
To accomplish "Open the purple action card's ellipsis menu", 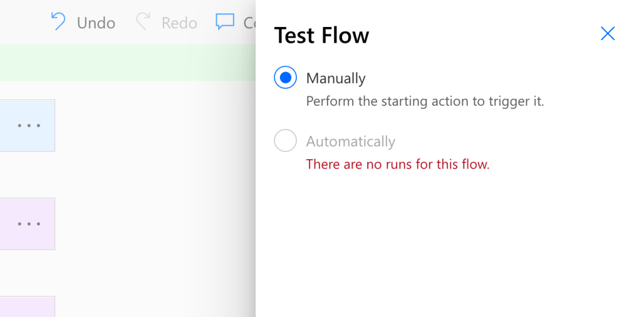I will (x=29, y=223).
